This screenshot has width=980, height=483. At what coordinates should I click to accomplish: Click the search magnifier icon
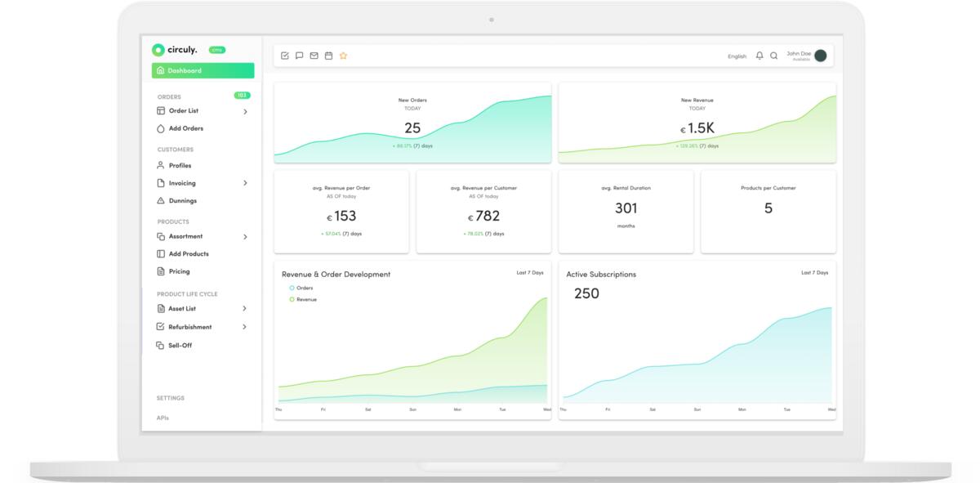click(x=774, y=56)
